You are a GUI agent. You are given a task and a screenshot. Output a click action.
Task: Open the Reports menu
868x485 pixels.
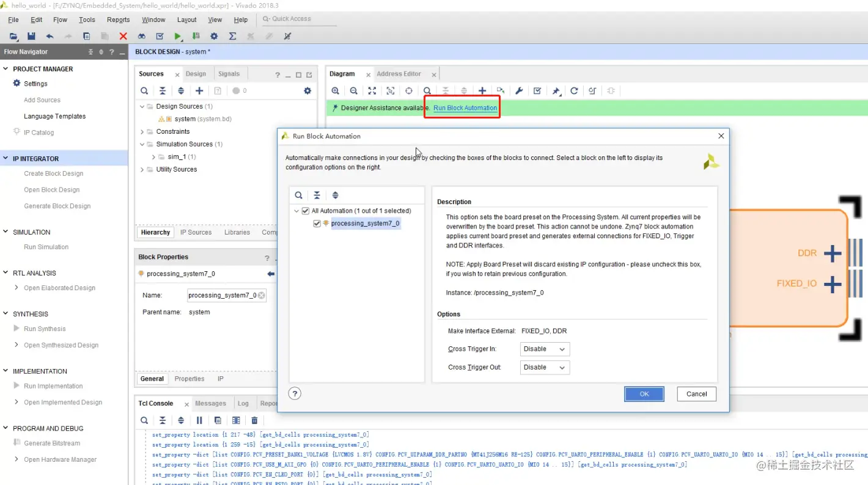[x=118, y=20]
